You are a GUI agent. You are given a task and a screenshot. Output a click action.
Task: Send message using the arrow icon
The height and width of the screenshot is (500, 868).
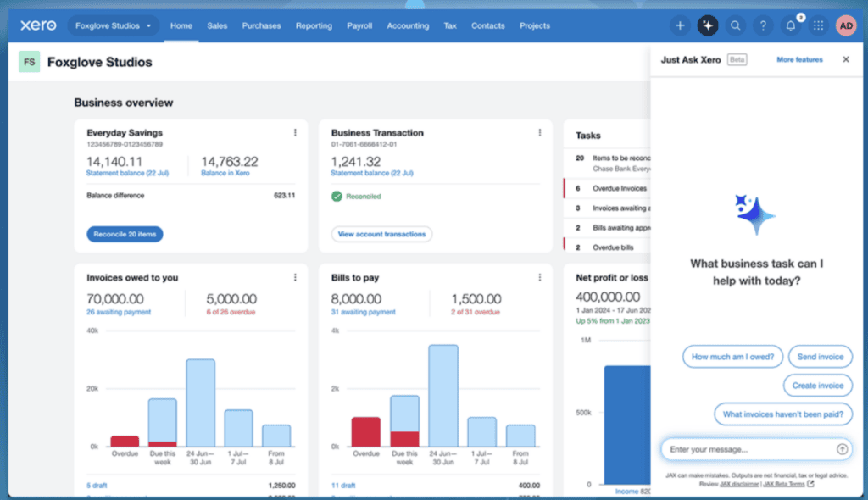coord(840,449)
